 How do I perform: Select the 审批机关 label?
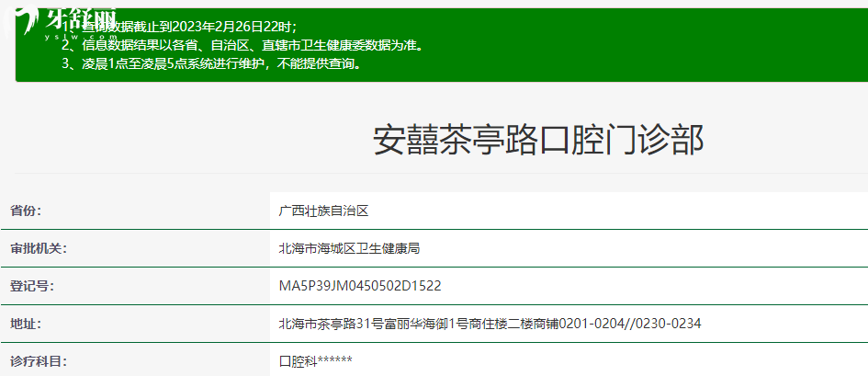[39, 248]
